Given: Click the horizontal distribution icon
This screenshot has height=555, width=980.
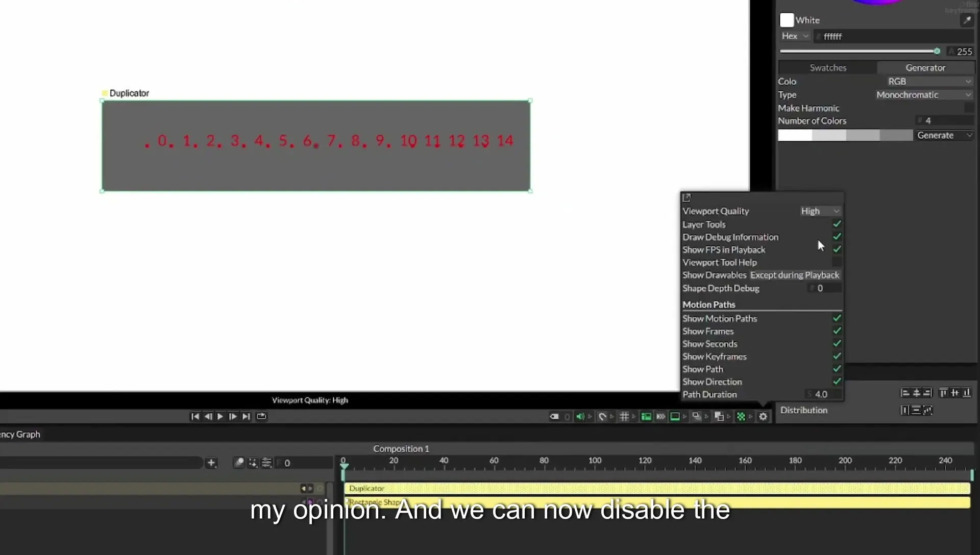Looking at the screenshot, I should (x=905, y=410).
